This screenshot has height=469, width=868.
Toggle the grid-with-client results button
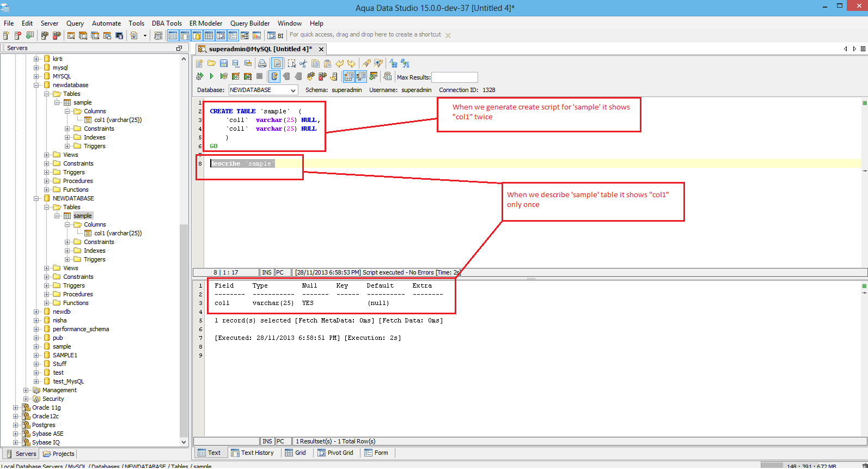click(x=360, y=76)
